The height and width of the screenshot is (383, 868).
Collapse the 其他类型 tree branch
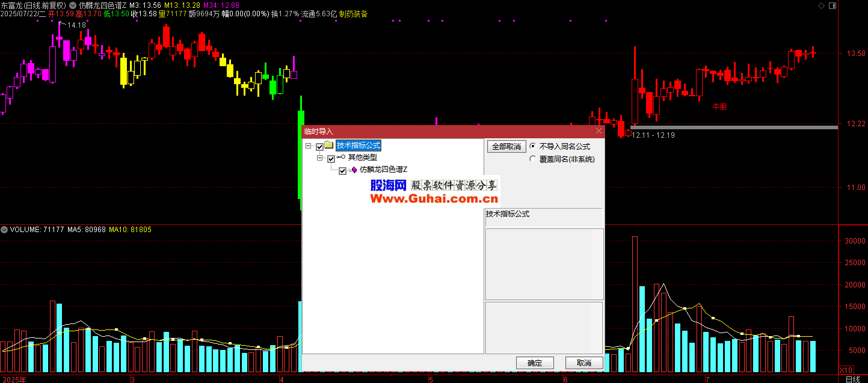click(x=320, y=158)
